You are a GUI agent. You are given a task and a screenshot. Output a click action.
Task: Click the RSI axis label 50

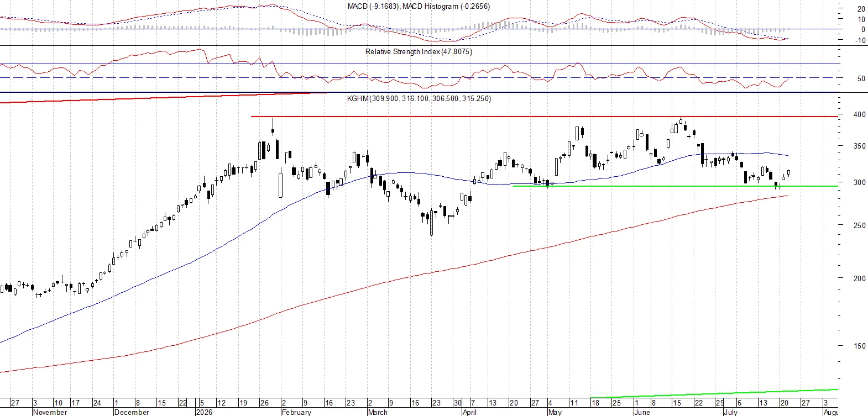click(x=861, y=78)
